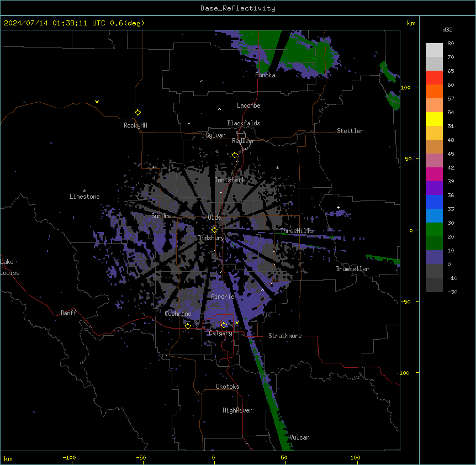
Task: Pick the orange swatch between 60 and 57 dBZ
Action: (x=434, y=91)
